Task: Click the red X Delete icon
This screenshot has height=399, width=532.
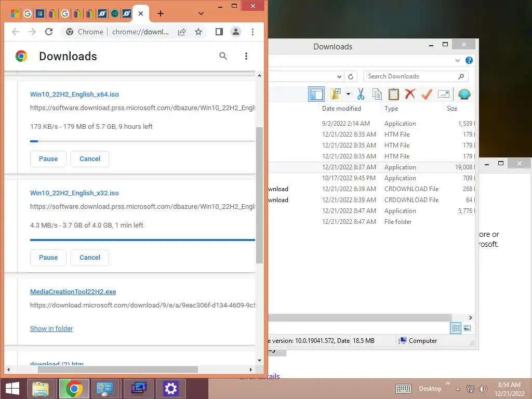Action: 410,94
